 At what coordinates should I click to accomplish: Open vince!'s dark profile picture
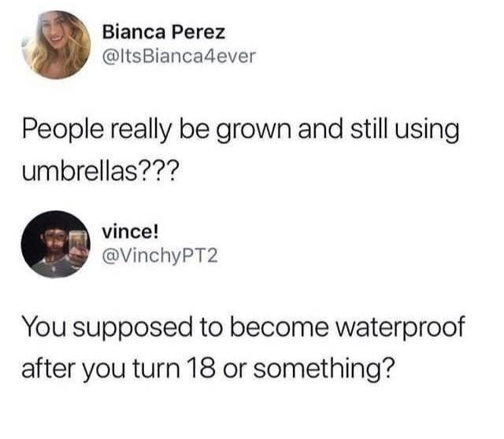click(x=56, y=245)
